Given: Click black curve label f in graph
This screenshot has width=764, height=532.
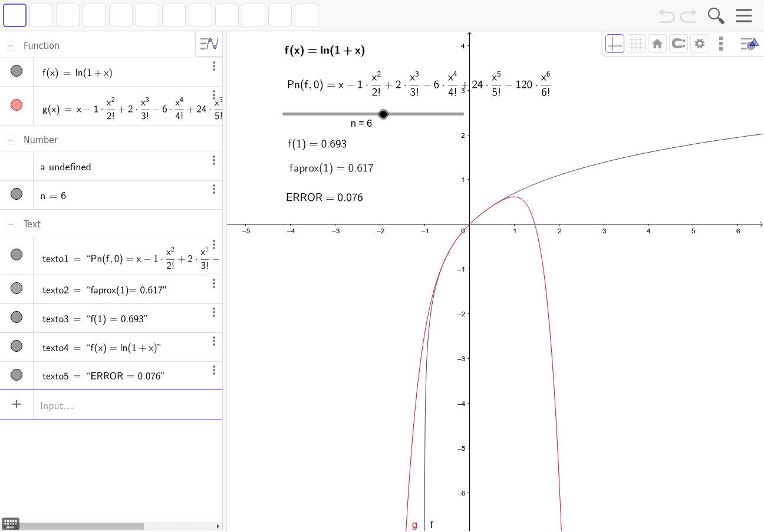Looking at the screenshot, I should pos(432,524).
